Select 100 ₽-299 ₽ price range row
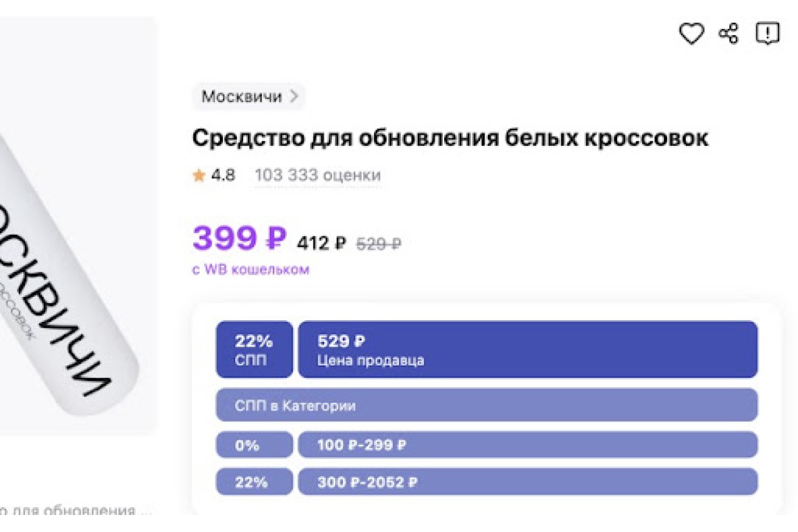798x532 pixels. tap(528, 445)
